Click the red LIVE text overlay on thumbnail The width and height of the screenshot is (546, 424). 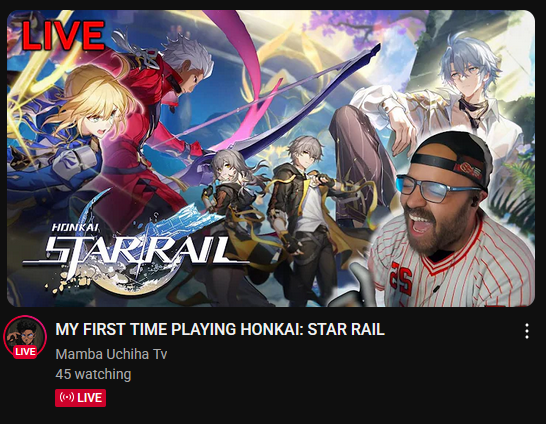[63, 35]
